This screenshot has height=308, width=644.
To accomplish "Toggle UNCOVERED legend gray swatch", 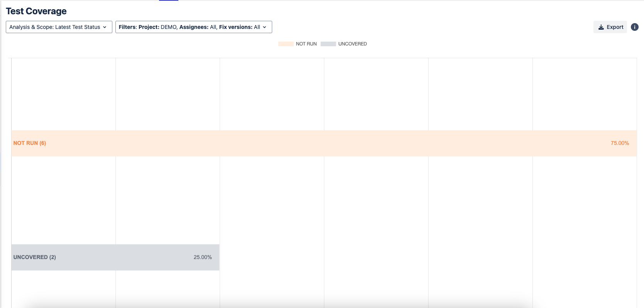I will coord(328,44).
